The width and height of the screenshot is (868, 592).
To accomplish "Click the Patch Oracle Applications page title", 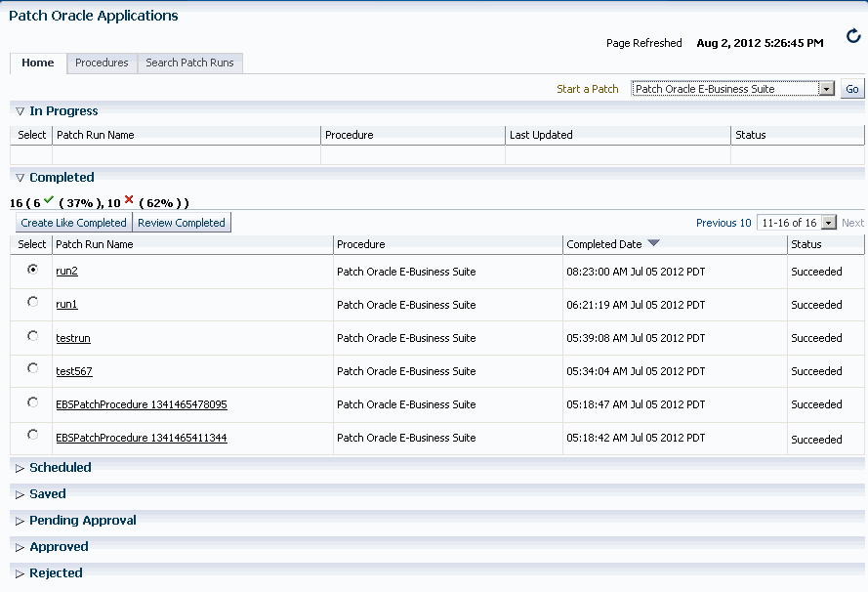I will pos(94,16).
